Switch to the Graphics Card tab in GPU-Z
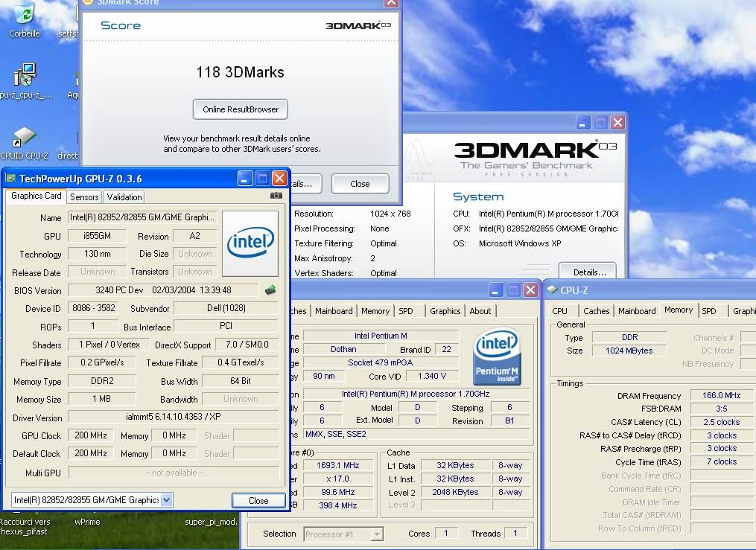This screenshot has width=756, height=550. 36,196
